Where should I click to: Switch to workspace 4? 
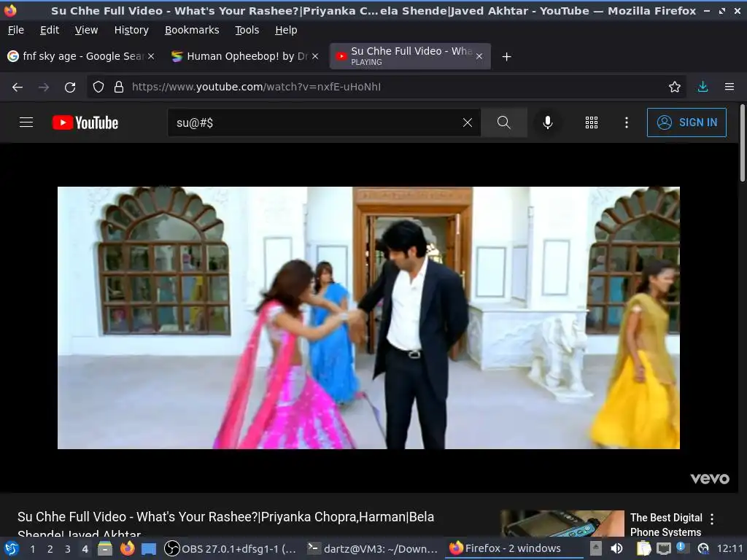85,549
